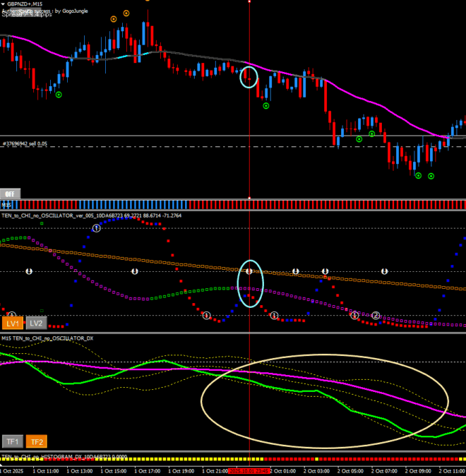Viewport: 466px width, 476px height.
Task: Toggle the OFF button on price chart
Action: (11, 193)
